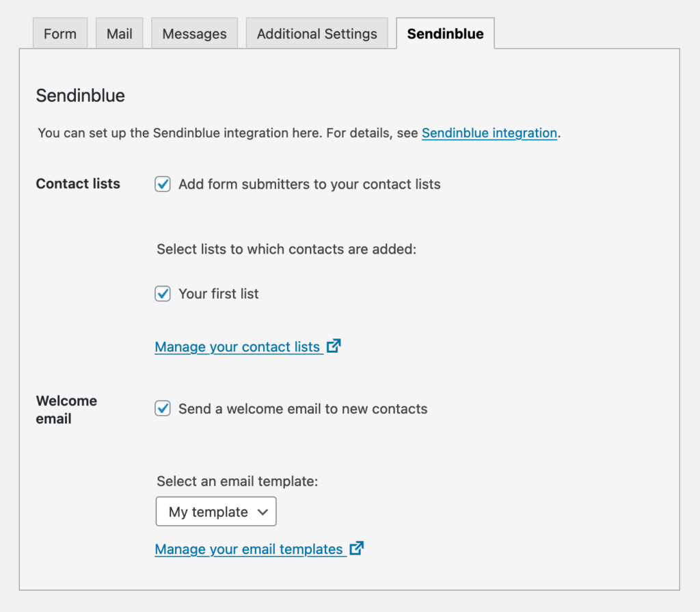The image size is (700, 612).
Task: Open the Additional Settings tab
Action: (317, 34)
